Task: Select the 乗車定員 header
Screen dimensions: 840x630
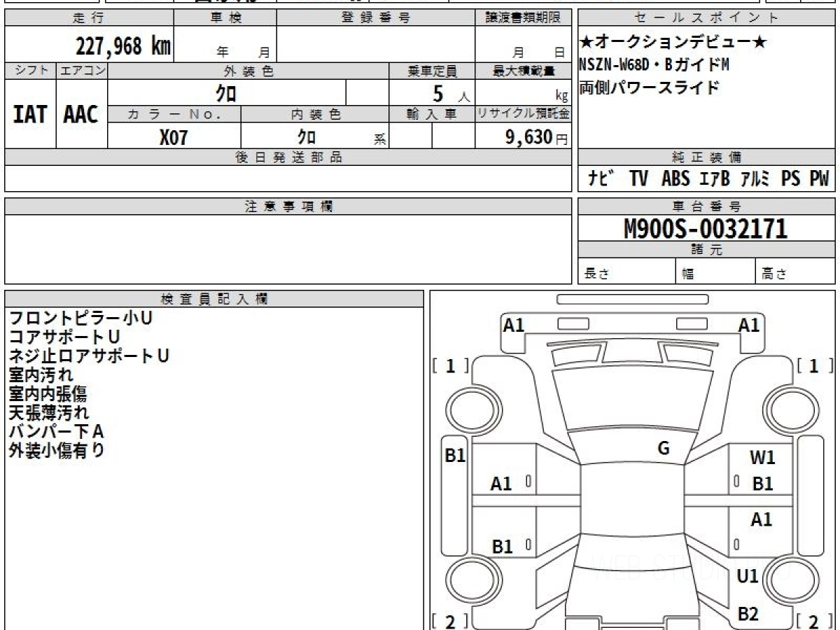Action: click(x=432, y=71)
